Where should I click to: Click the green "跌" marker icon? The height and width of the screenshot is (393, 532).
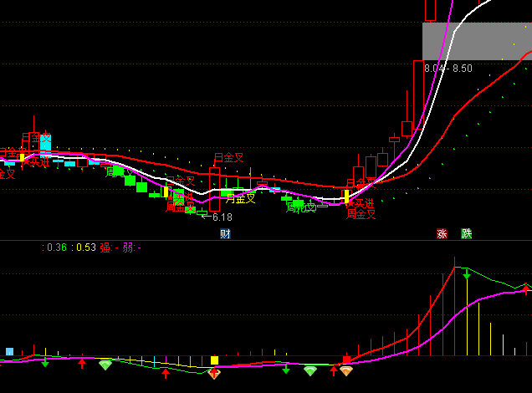point(467,233)
